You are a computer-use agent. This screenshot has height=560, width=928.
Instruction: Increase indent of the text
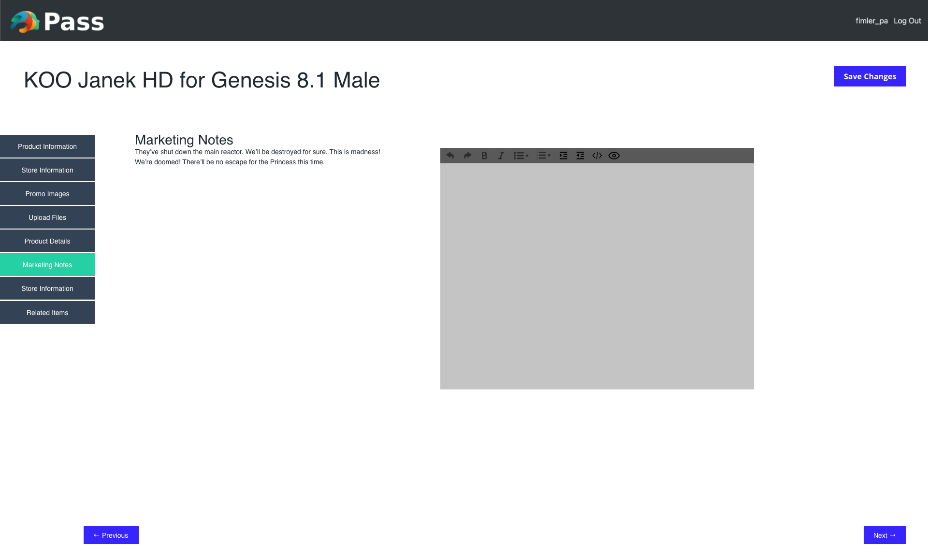pos(563,156)
